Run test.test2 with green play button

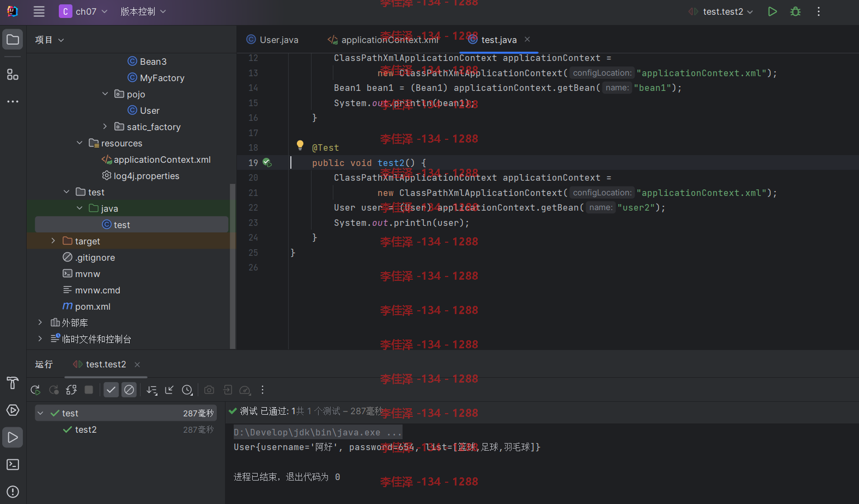tap(772, 11)
